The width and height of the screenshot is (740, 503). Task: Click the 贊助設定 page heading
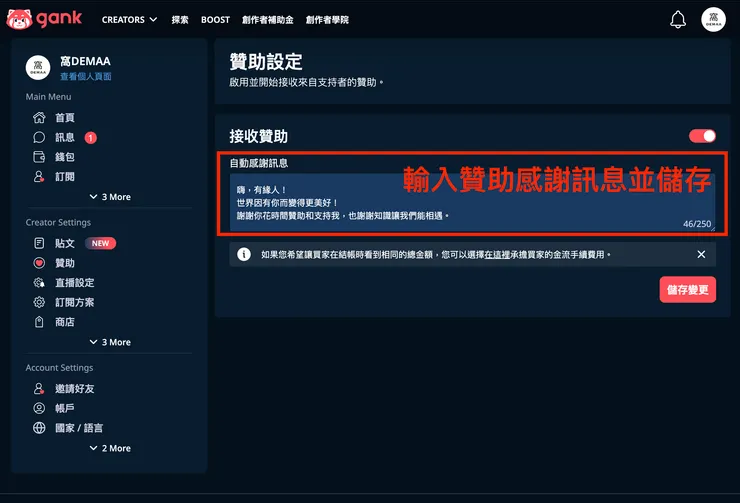(266, 62)
